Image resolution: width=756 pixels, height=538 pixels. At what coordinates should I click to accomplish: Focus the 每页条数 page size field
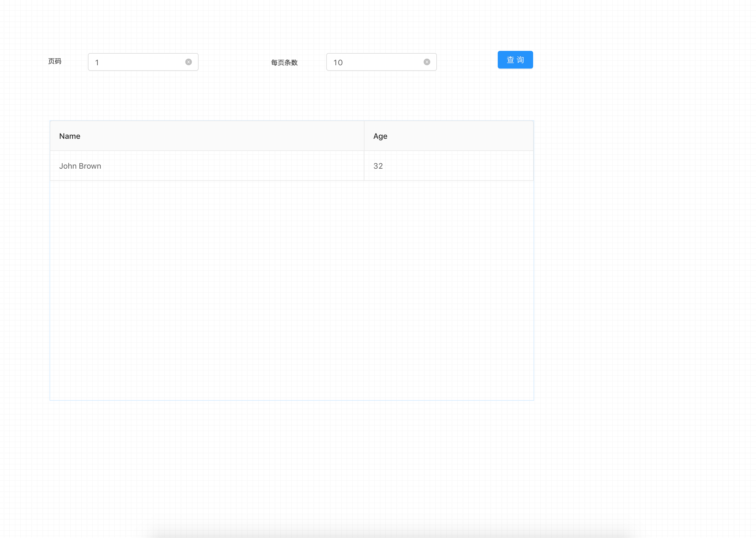click(381, 62)
